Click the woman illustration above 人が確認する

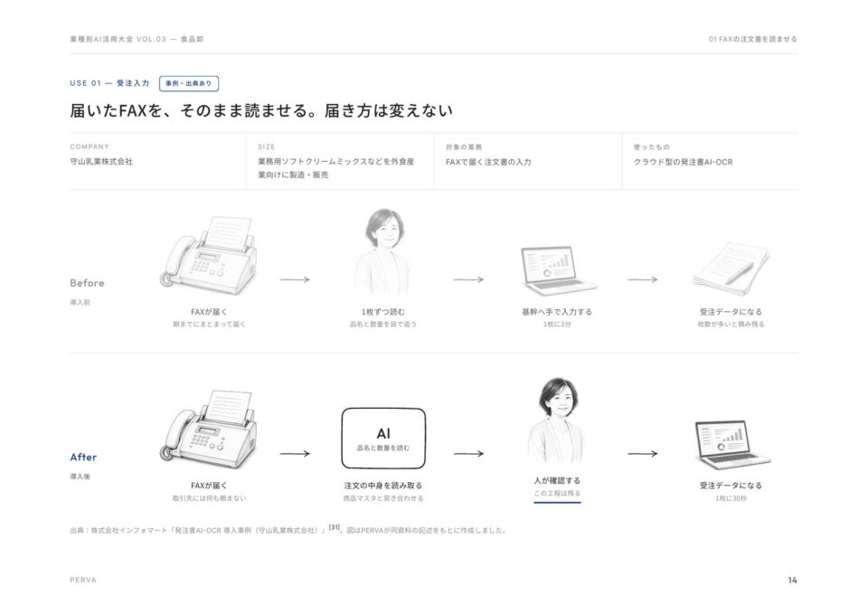point(558,422)
